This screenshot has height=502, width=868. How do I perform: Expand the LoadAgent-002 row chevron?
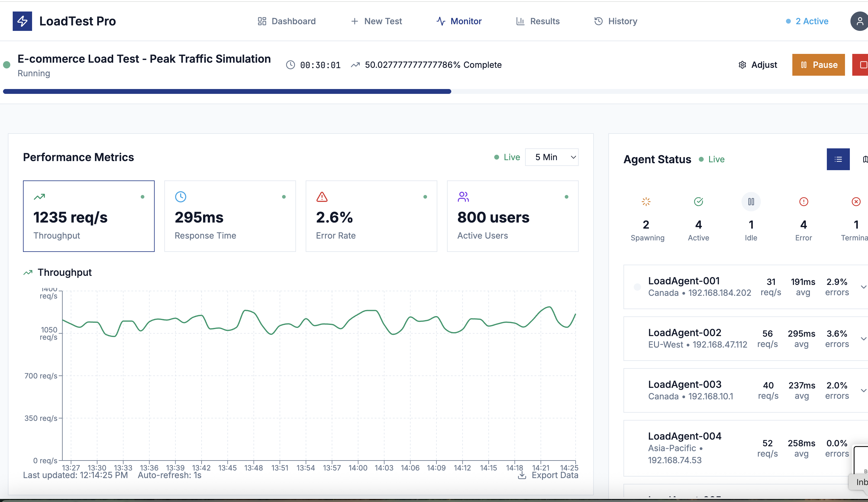(863, 338)
